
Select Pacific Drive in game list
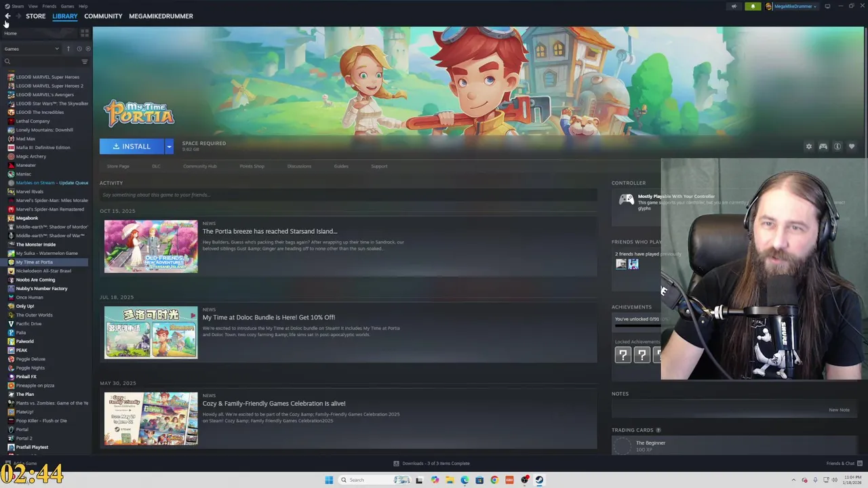(28, 324)
